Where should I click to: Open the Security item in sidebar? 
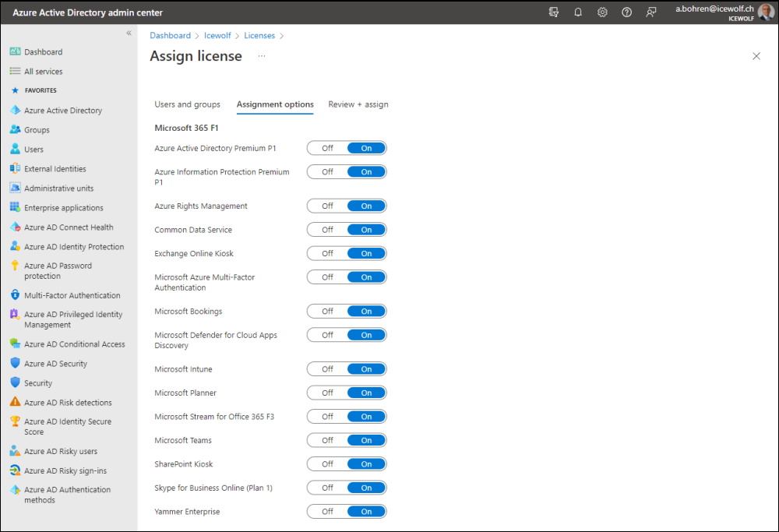(38, 383)
